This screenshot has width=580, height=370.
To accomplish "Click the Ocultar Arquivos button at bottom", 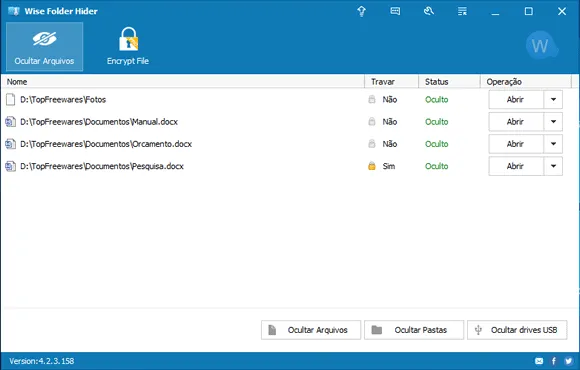I will [x=311, y=330].
